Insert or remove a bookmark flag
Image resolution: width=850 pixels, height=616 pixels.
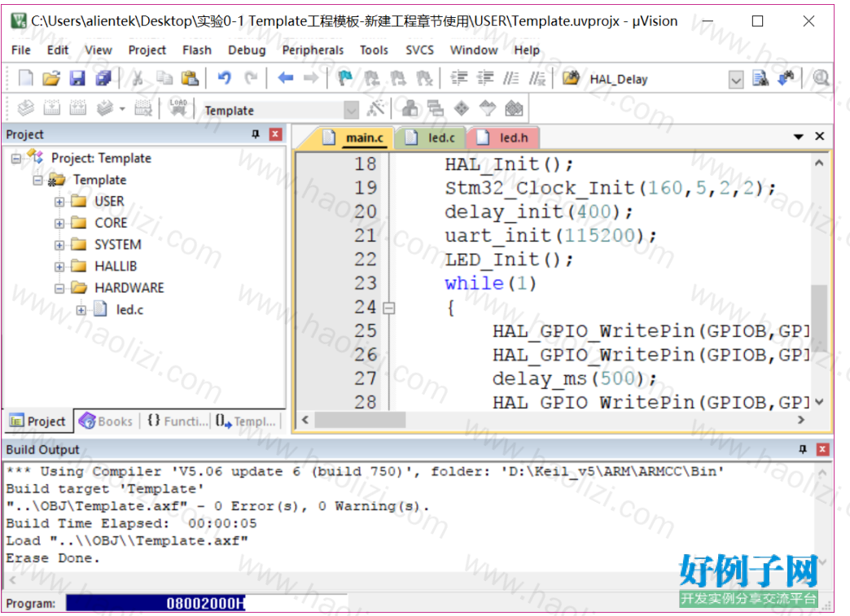[x=344, y=78]
